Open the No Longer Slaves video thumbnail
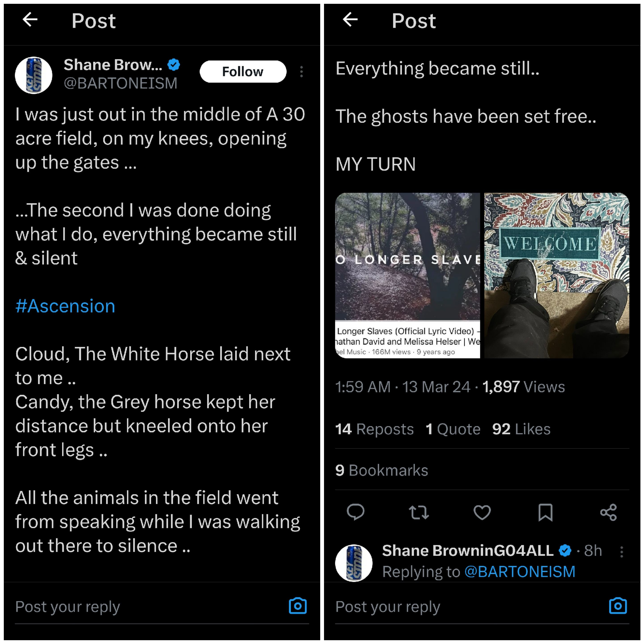Screen dimensions: 644x644 coord(407,275)
